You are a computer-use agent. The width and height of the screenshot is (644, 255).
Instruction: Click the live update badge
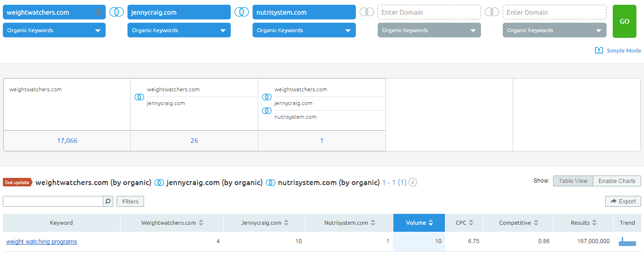point(18,183)
